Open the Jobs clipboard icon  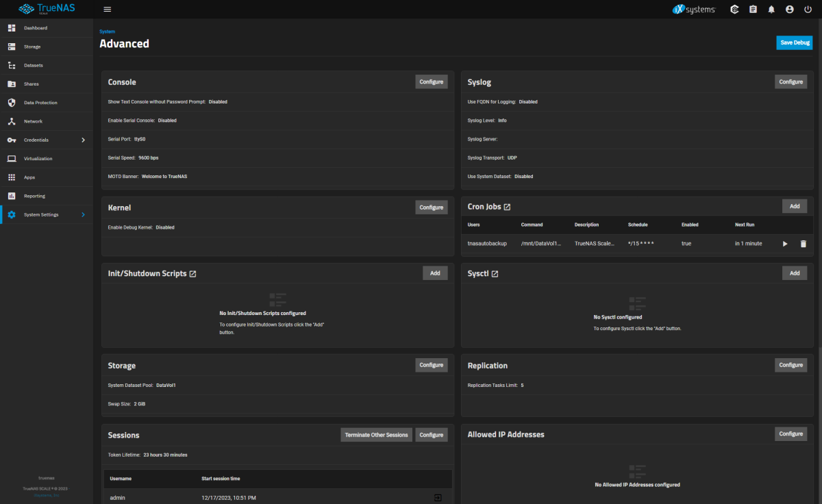tap(753, 10)
